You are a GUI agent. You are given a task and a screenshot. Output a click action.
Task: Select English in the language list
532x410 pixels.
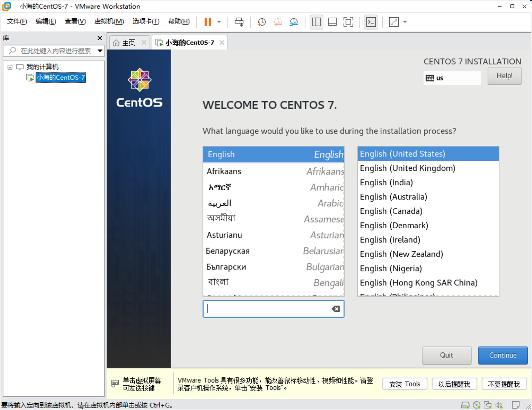pos(274,154)
